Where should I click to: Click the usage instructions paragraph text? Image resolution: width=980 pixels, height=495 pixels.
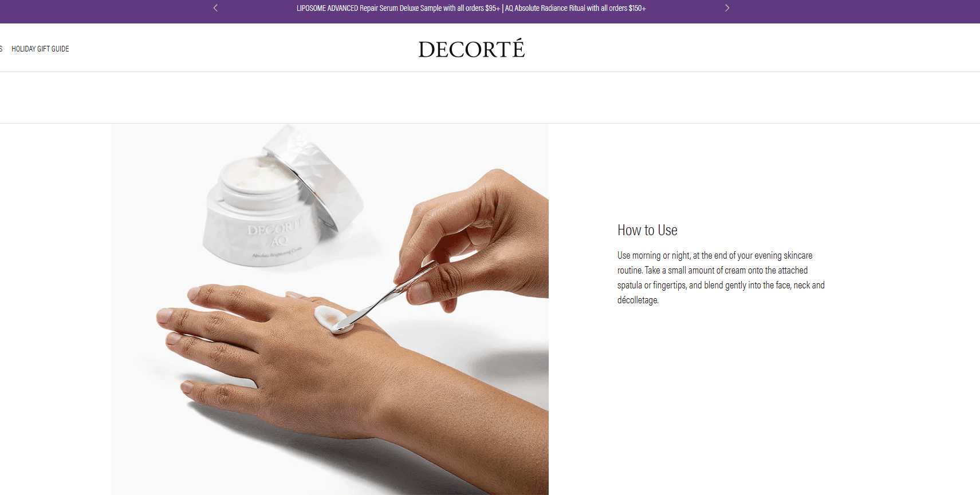(x=721, y=278)
